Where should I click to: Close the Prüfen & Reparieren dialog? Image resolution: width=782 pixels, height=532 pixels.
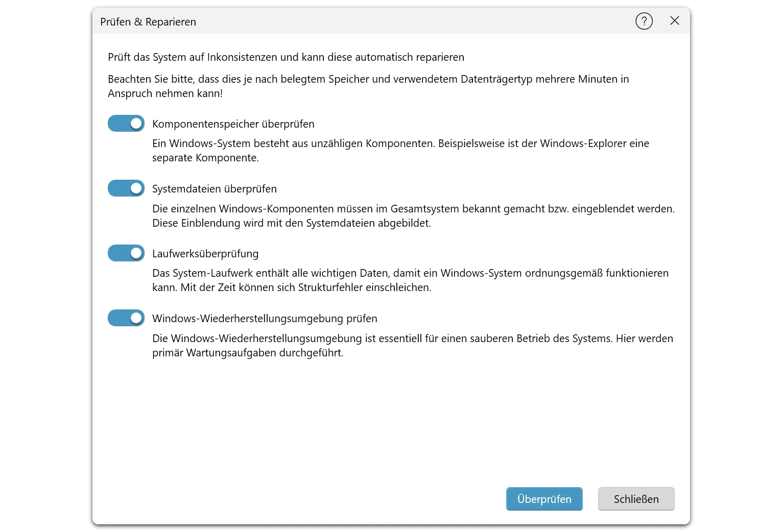(674, 21)
